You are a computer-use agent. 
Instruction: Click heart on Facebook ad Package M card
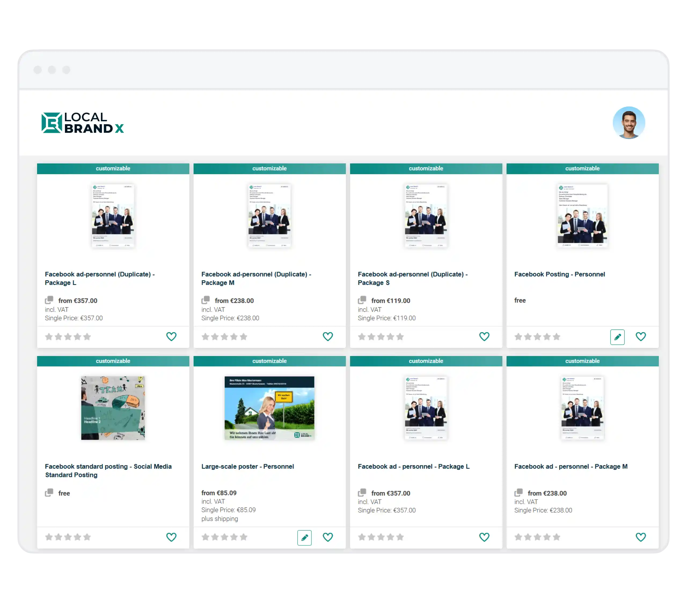point(641,537)
